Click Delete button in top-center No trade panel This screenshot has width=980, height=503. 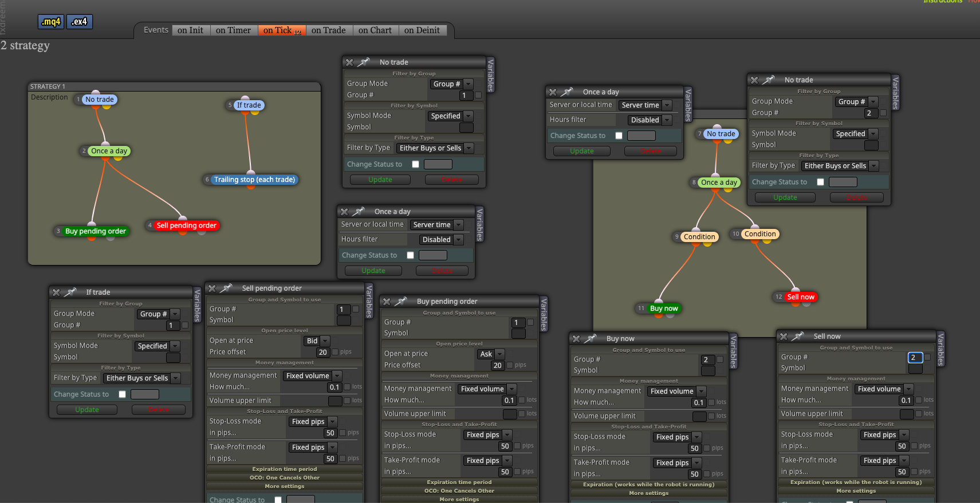click(451, 180)
